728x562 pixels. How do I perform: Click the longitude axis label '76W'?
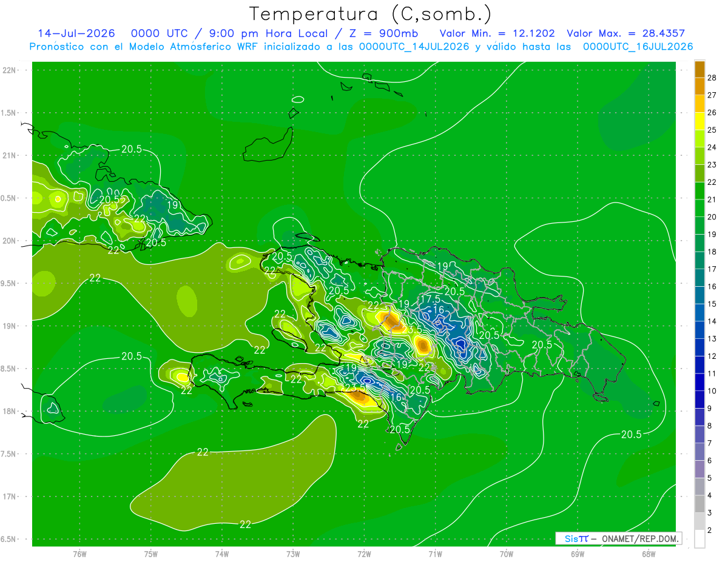point(79,555)
